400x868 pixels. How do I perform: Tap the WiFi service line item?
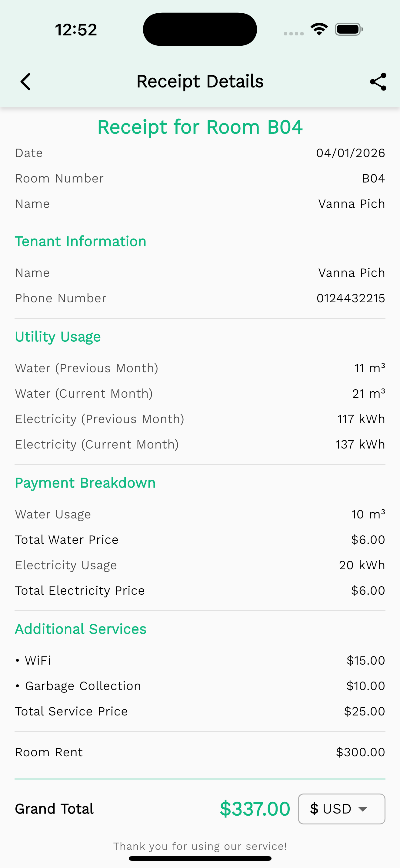point(38,660)
